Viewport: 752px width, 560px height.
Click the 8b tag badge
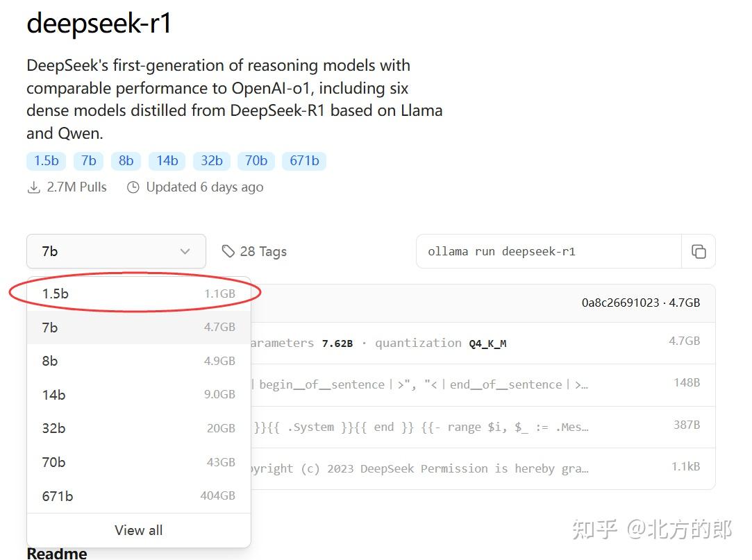(126, 160)
